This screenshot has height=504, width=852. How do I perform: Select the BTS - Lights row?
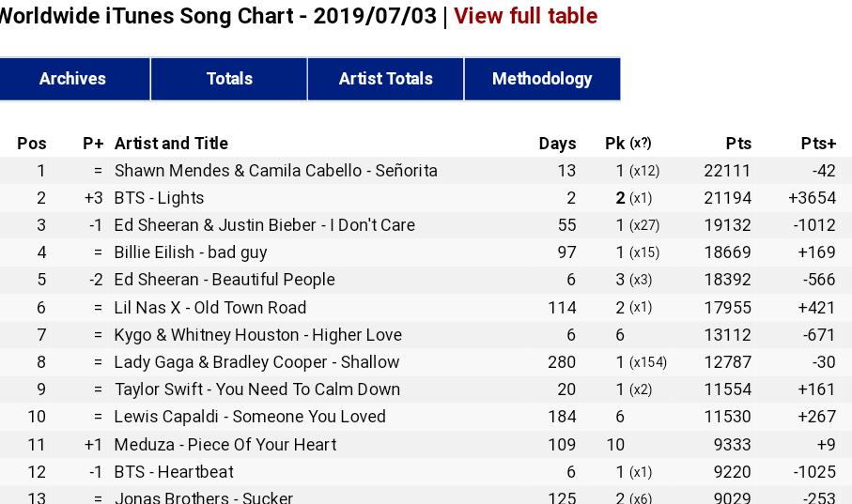426,198
